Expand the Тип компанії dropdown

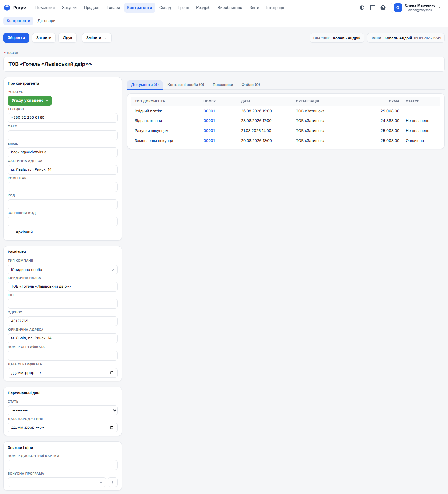[63, 270]
